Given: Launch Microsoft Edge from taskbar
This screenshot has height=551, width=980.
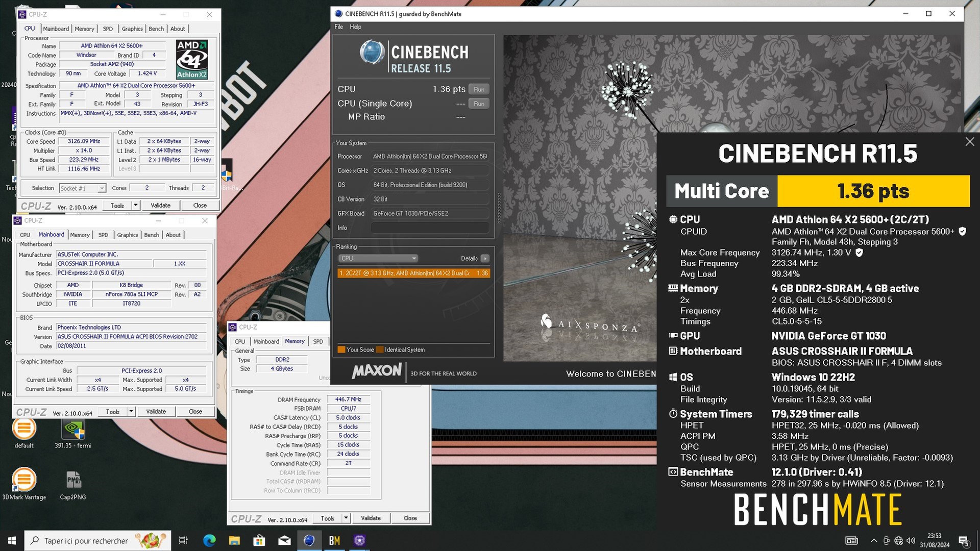Looking at the screenshot, I should pyautogui.click(x=209, y=540).
